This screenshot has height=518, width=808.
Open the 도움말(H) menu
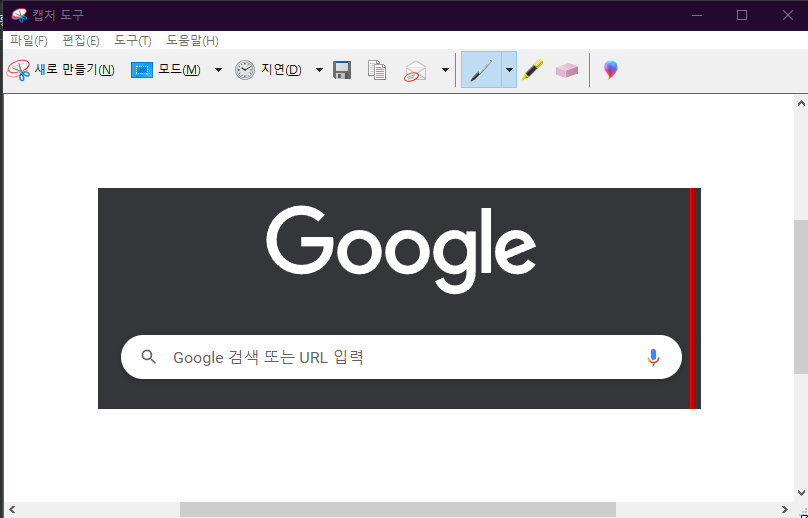tap(192, 40)
